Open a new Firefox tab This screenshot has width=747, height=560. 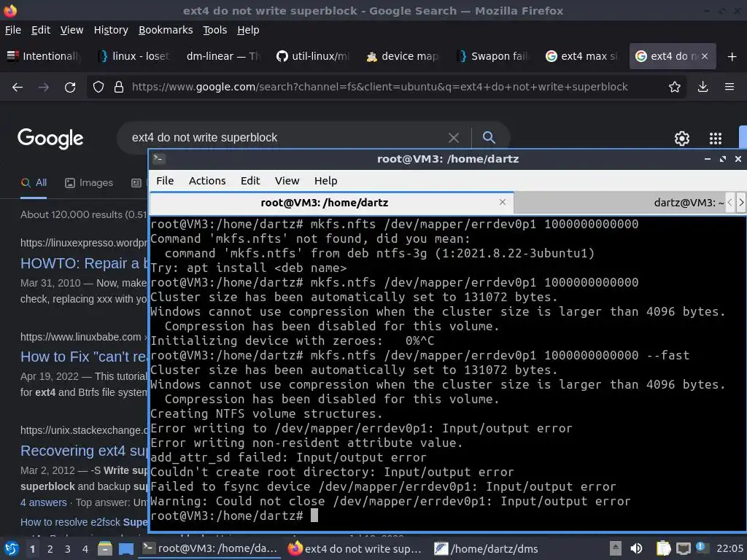[732, 57]
